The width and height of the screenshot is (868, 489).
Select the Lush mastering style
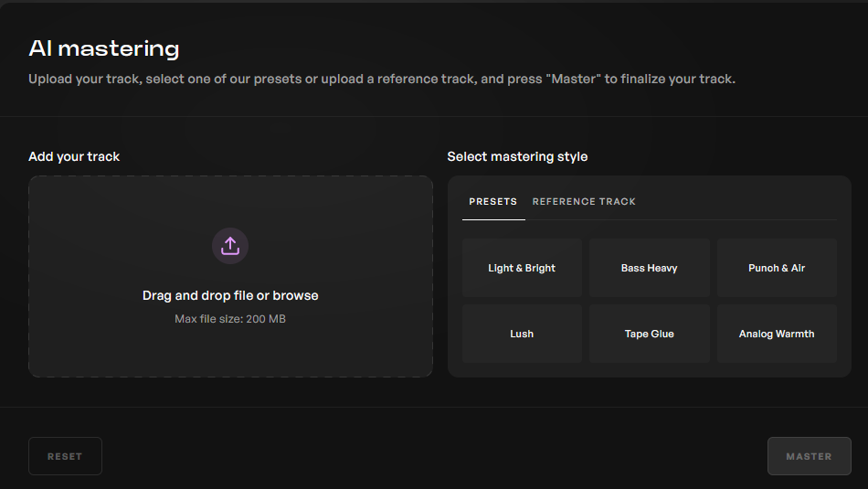pos(522,334)
